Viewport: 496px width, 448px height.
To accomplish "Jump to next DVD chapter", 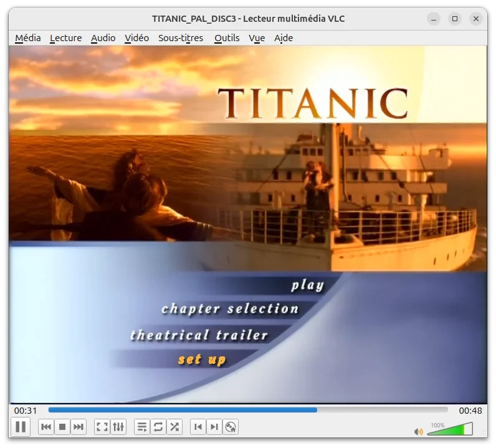I will click(214, 427).
